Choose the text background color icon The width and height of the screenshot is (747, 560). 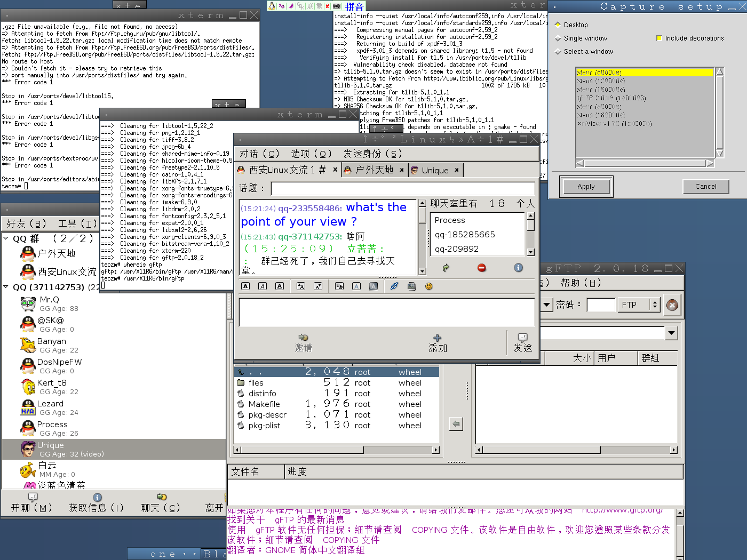point(373,286)
